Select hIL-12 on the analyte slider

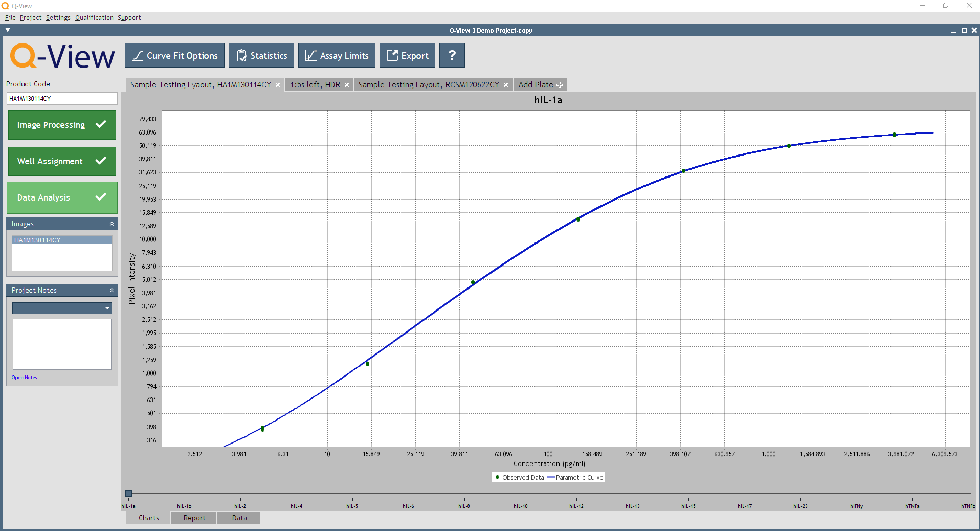pyautogui.click(x=576, y=506)
